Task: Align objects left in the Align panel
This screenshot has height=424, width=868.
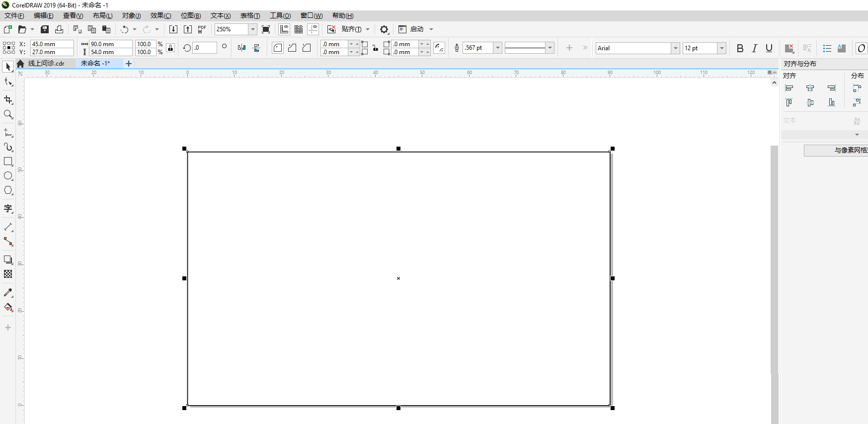Action: (x=789, y=88)
